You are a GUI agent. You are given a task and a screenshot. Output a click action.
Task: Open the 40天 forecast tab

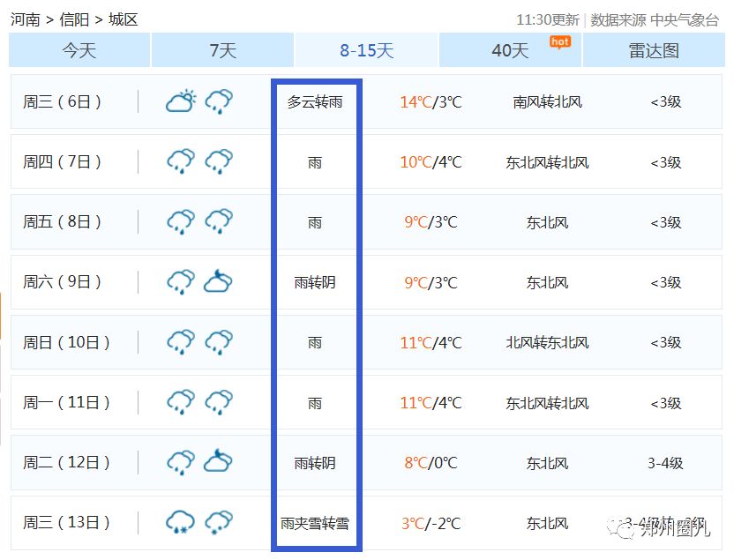pos(510,50)
